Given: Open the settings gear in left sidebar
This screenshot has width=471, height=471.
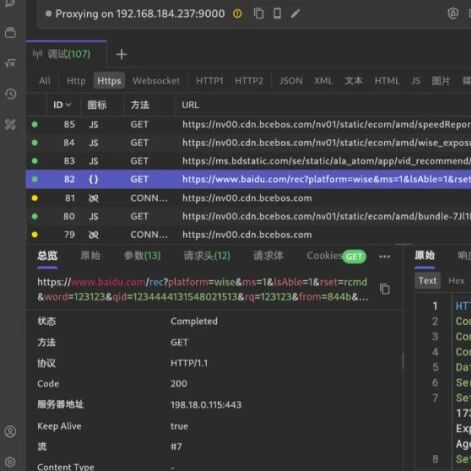Looking at the screenshot, I should pos(10,462).
